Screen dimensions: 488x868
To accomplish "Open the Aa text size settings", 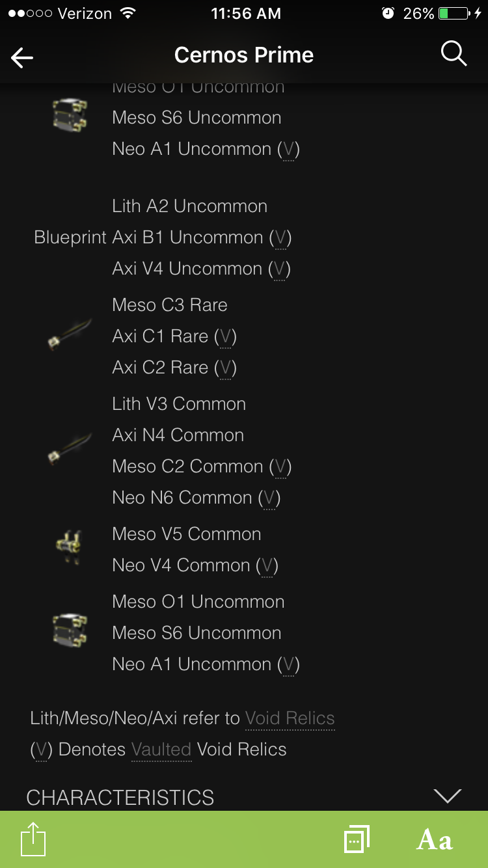I will click(x=434, y=840).
